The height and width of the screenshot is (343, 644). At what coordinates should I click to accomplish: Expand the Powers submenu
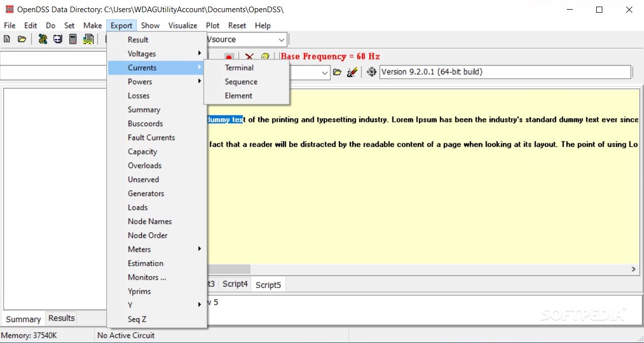157,82
